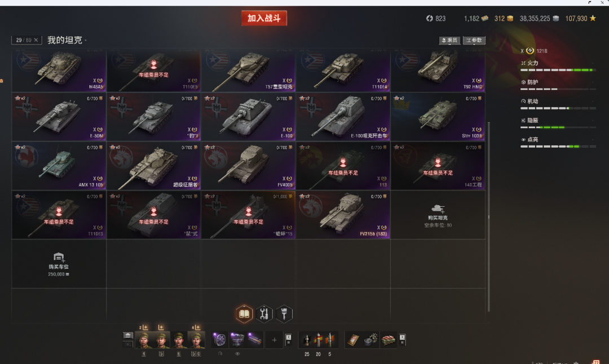This screenshot has width=609, height=364.
Task: Open the paint brush customization hexagon icon
Action: (x=284, y=313)
